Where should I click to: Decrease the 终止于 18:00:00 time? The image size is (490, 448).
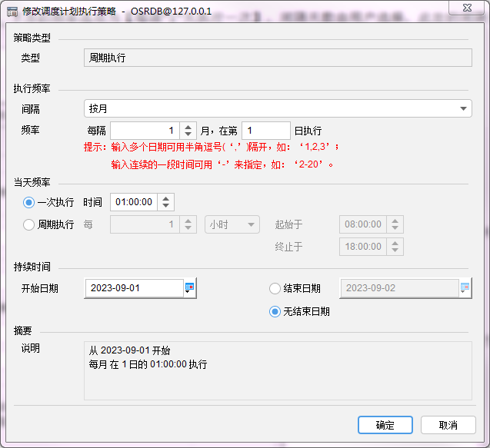[x=395, y=250]
